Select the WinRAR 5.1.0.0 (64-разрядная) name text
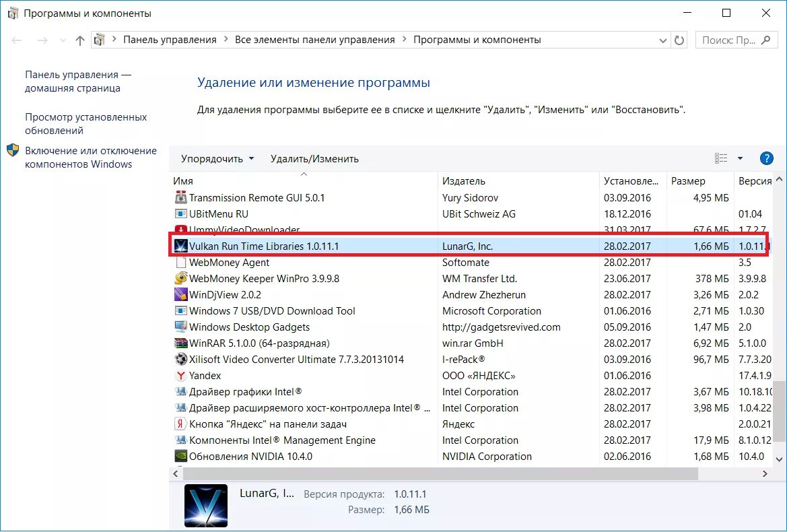This screenshot has width=787, height=532. click(259, 343)
